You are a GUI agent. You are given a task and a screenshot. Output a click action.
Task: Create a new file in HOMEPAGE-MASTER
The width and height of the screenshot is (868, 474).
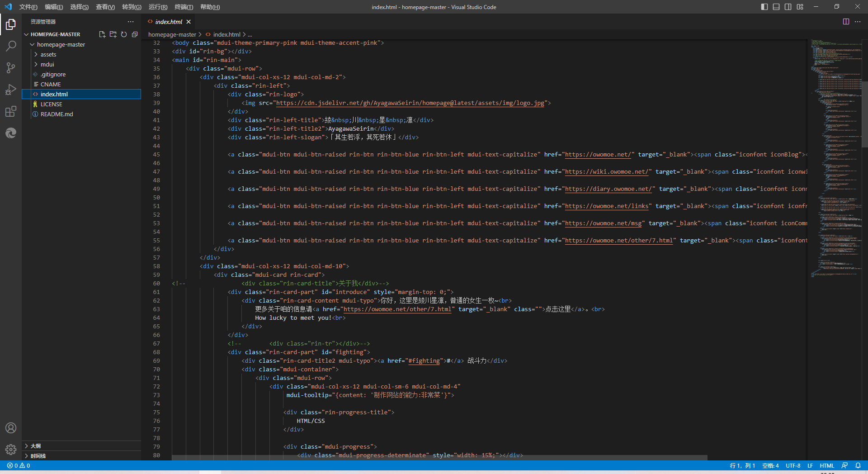102,34
